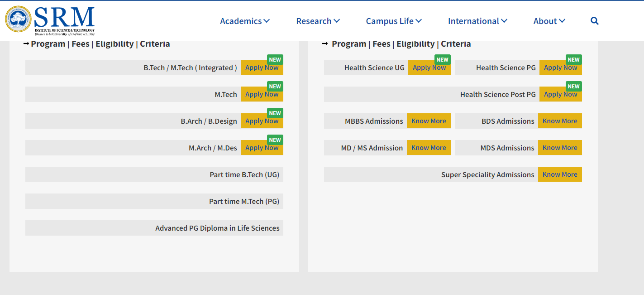Expand the About menu chevron
The width and height of the screenshot is (644, 295).
click(562, 21)
